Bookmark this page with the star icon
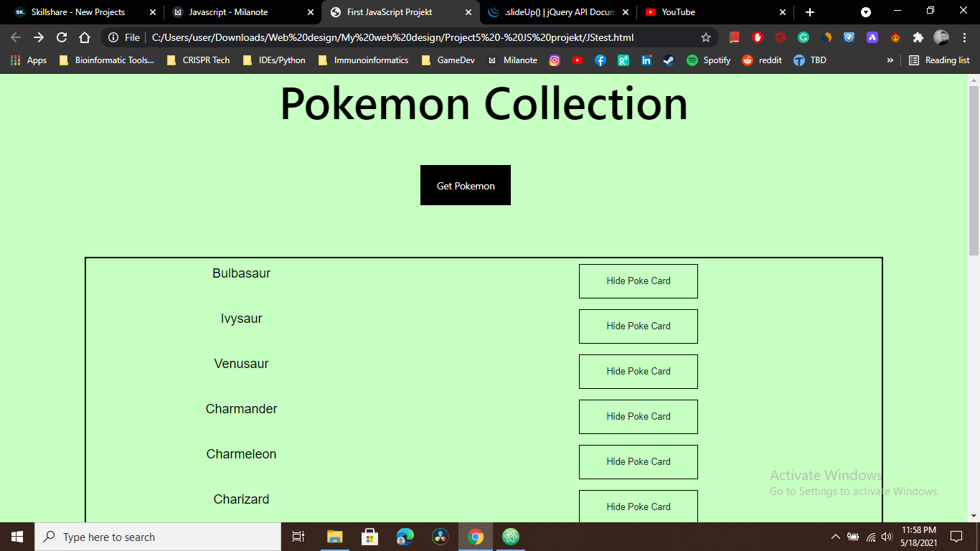Viewport: 980px width, 551px height. pyautogui.click(x=706, y=37)
